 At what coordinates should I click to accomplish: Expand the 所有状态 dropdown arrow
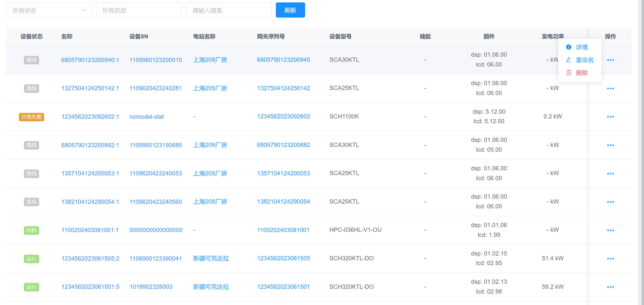tap(84, 10)
